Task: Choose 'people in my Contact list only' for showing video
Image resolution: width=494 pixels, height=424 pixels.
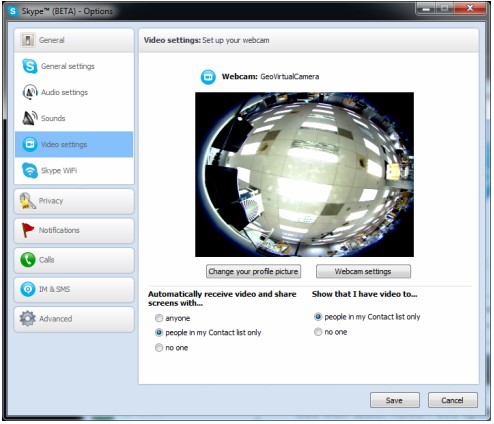Action: pos(318,317)
